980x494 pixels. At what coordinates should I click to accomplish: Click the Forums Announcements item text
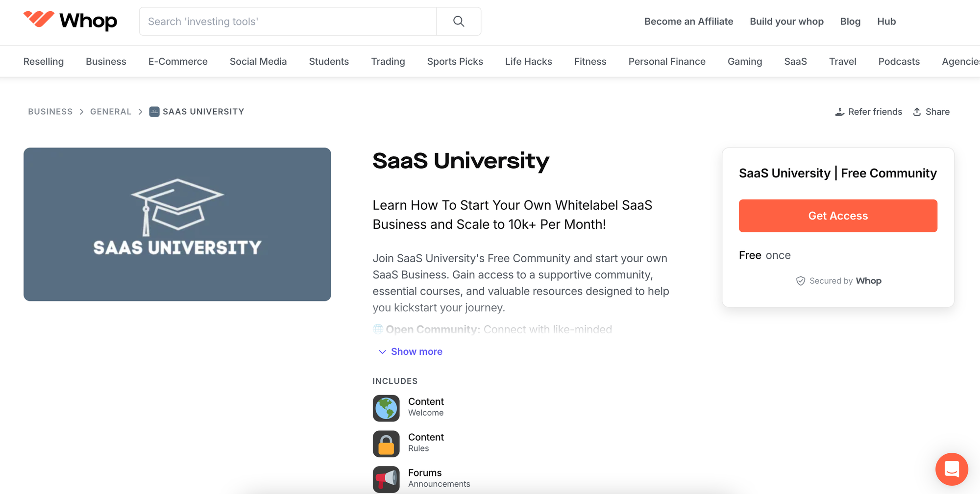439,478
